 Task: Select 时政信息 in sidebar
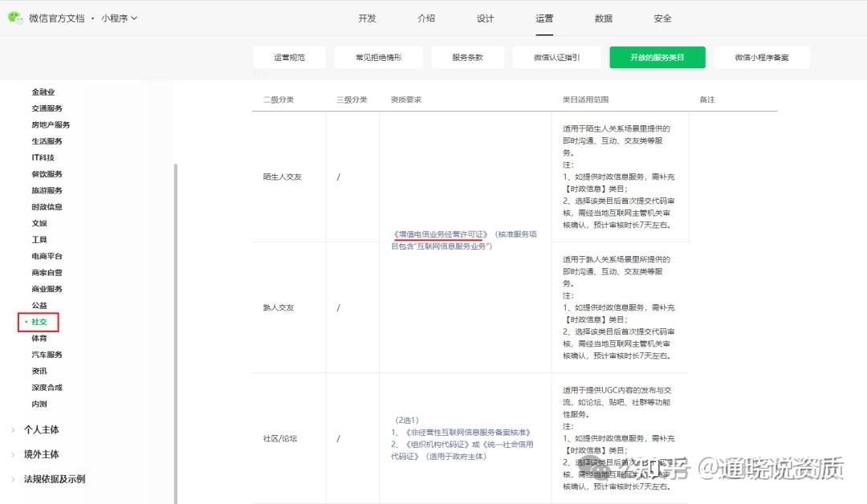pyautogui.click(x=47, y=207)
